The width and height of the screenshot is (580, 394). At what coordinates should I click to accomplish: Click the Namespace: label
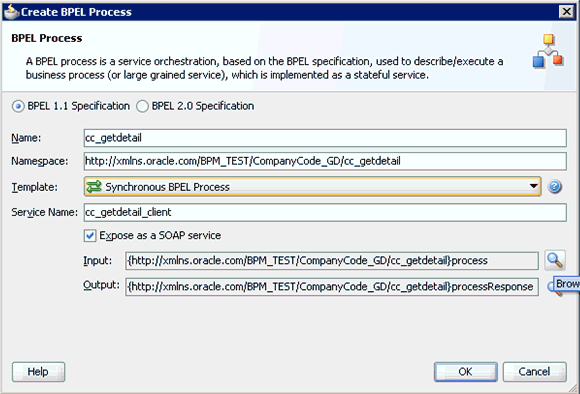pyautogui.click(x=40, y=161)
